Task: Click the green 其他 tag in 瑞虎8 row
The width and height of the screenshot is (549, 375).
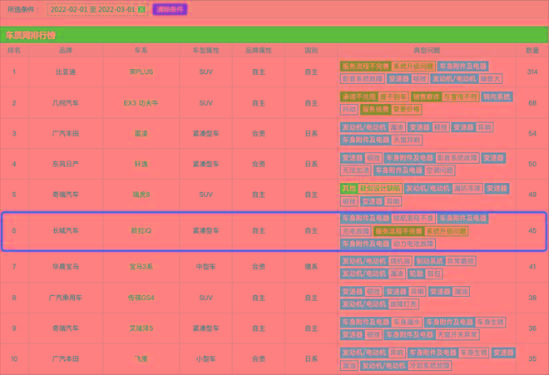Action: tap(349, 188)
